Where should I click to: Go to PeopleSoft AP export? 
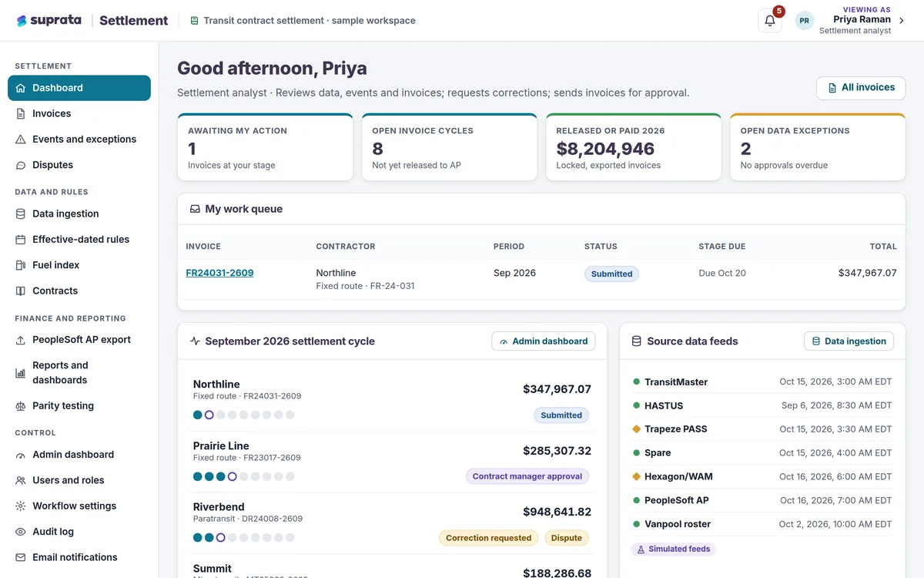(79, 340)
